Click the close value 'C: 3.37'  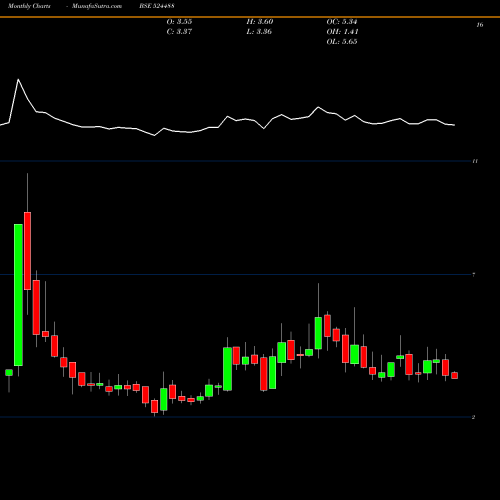(179, 32)
